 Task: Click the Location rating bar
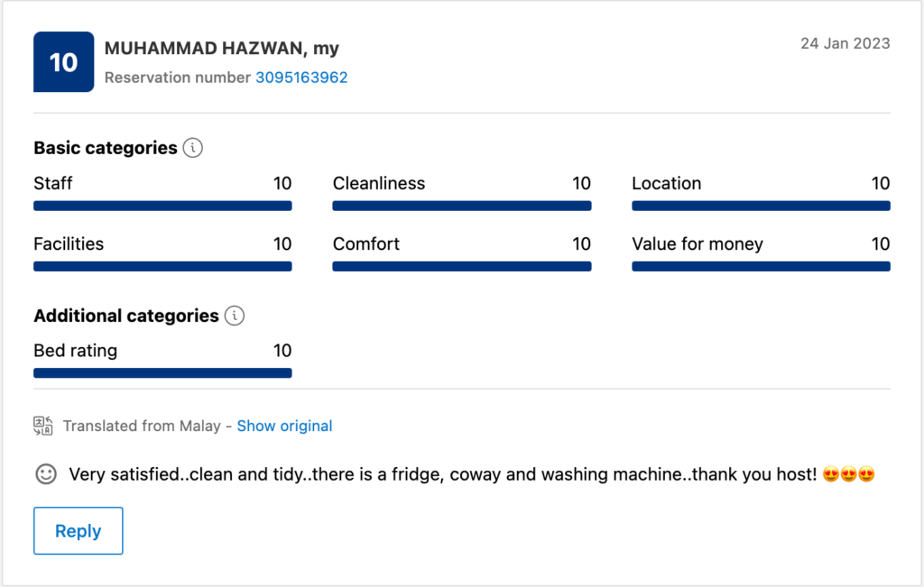pyautogui.click(x=761, y=206)
